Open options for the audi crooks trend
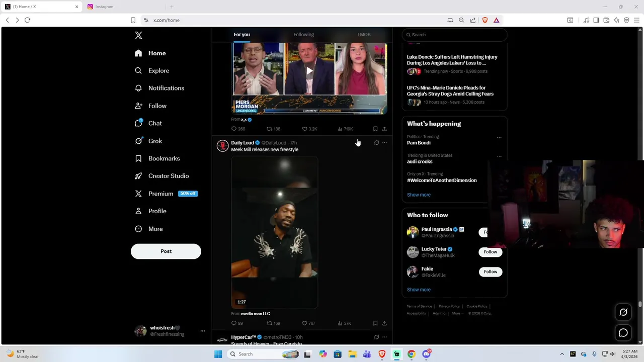Screen dimensions: 644x362 [x=499, y=156]
